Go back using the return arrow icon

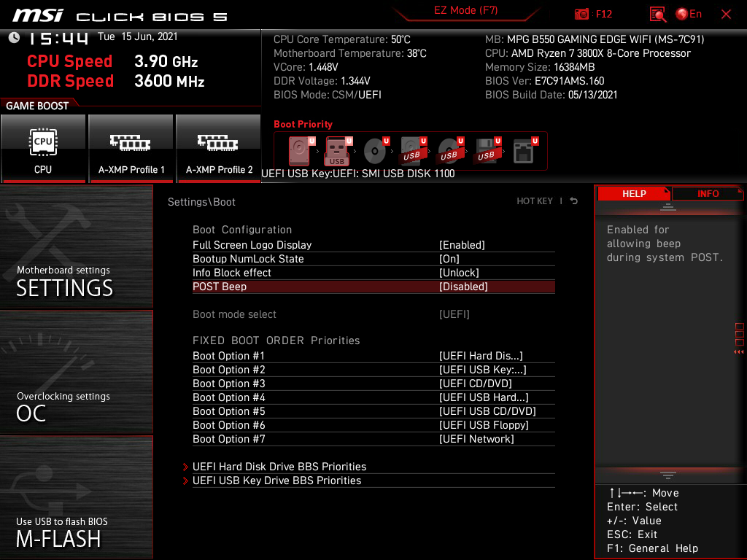[x=573, y=201]
